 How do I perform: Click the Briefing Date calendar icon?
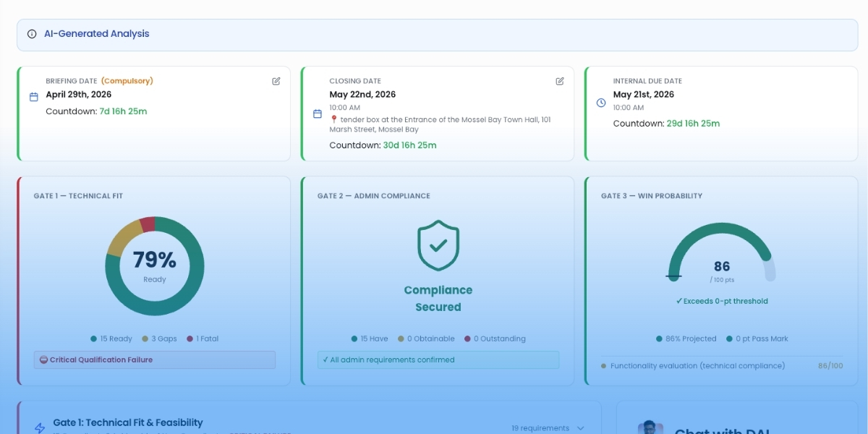click(33, 97)
